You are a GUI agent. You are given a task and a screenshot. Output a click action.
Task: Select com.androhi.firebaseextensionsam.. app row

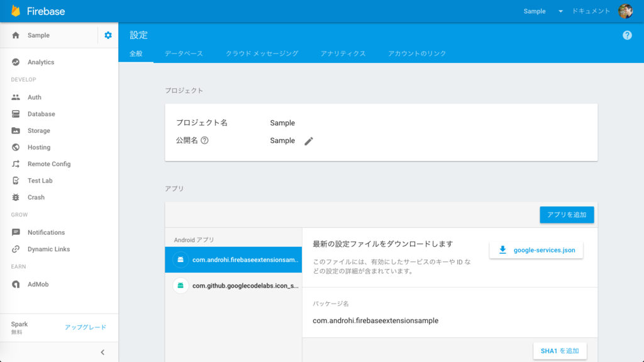[233, 260]
